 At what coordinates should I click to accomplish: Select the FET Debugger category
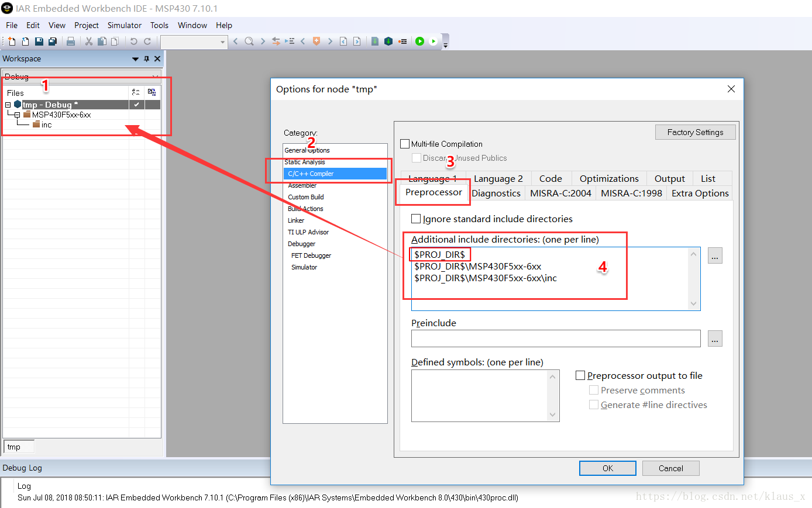[x=311, y=255]
